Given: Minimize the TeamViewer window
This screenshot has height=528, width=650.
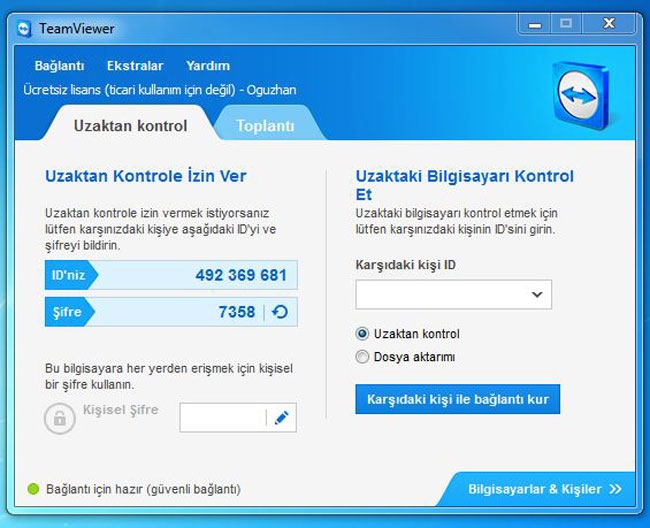Looking at the screenshot, I should point(534,24).
